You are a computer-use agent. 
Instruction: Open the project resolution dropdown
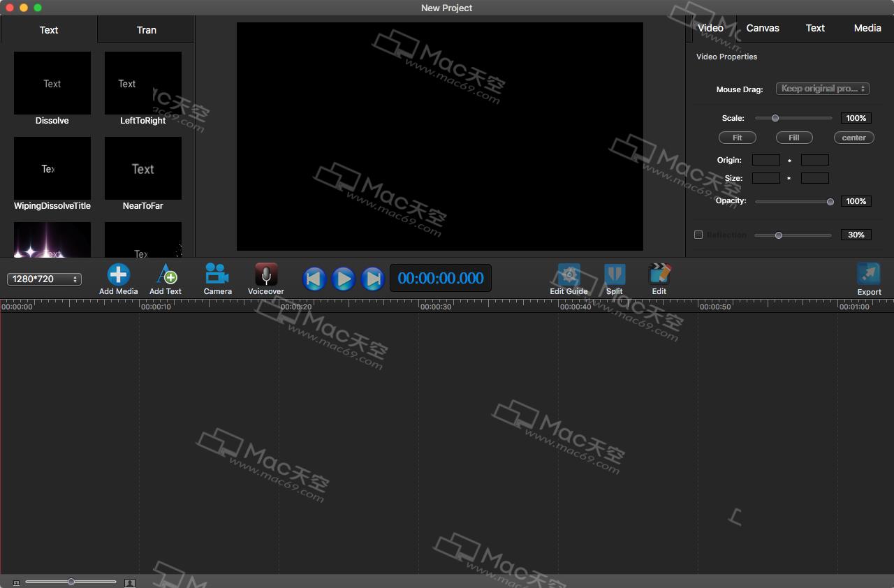click(44, 279)
